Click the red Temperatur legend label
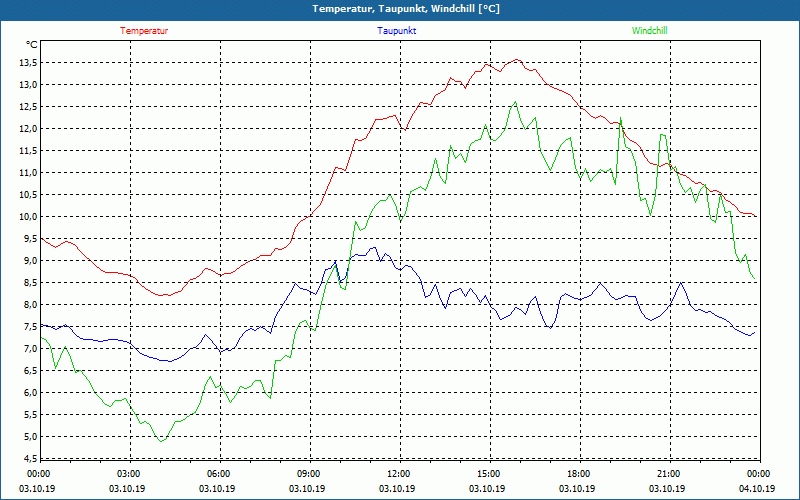The height and width of the screenshot is (500, 800). pos(144,31)
